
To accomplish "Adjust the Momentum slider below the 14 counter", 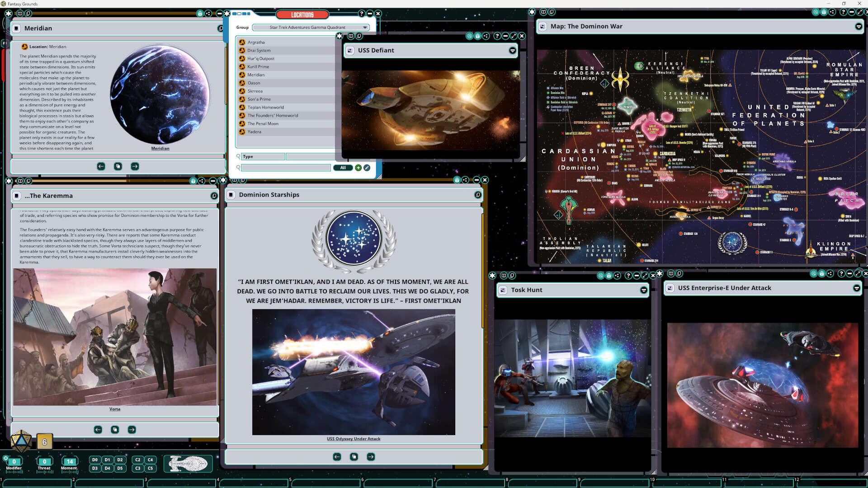I will click(70, 473).
